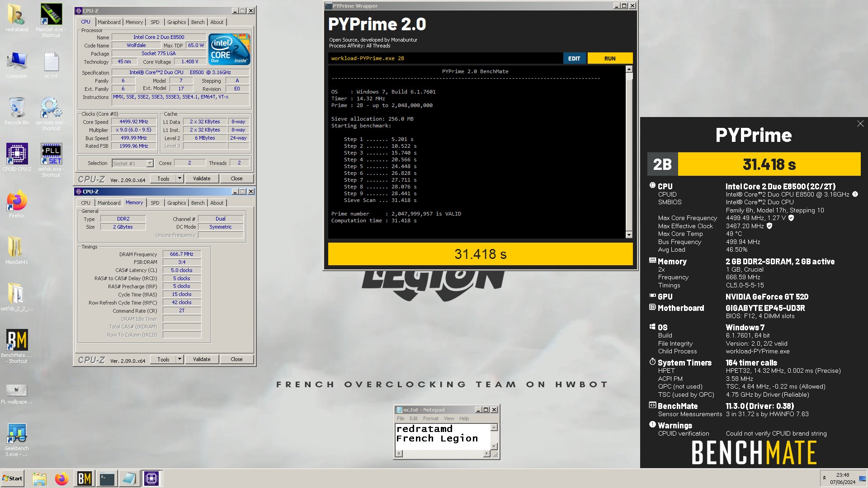Open setfsb_2_2 folder on desktop
This screenshot has width=868, height=488.
[17, 297]
